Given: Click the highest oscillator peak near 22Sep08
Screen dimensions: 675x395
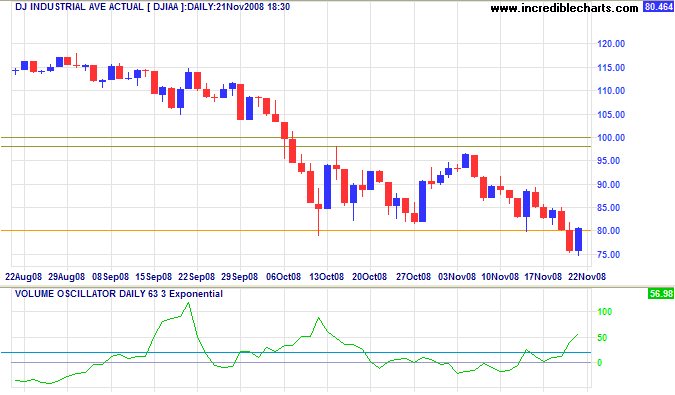Looking at the screenshot, I should [189, 303].
